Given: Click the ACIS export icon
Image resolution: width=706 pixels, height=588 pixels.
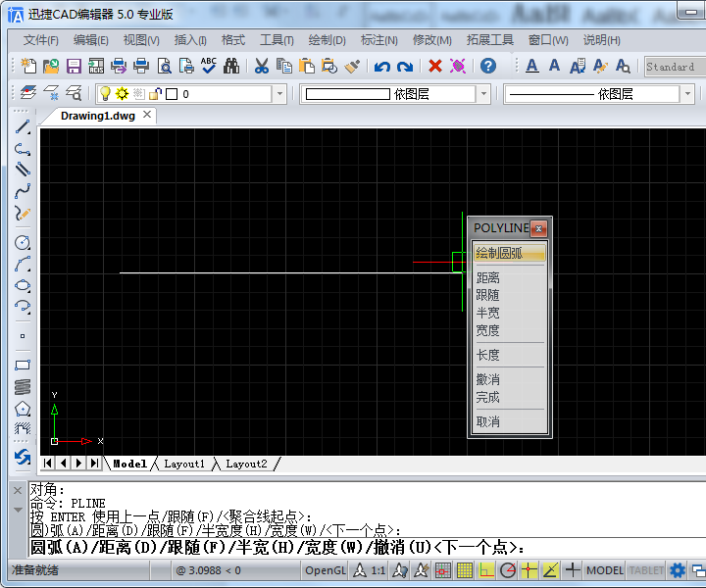Looking at the screenshot, I should (x=96, y=66).
